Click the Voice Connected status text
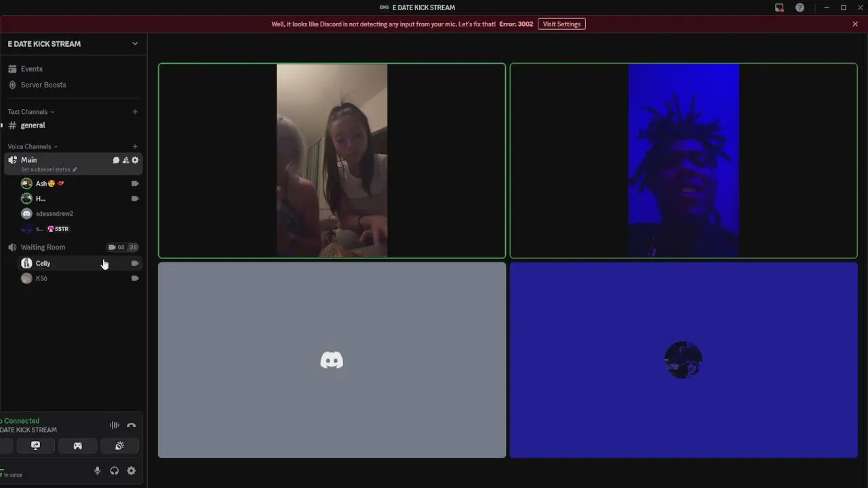 [20, 421]
